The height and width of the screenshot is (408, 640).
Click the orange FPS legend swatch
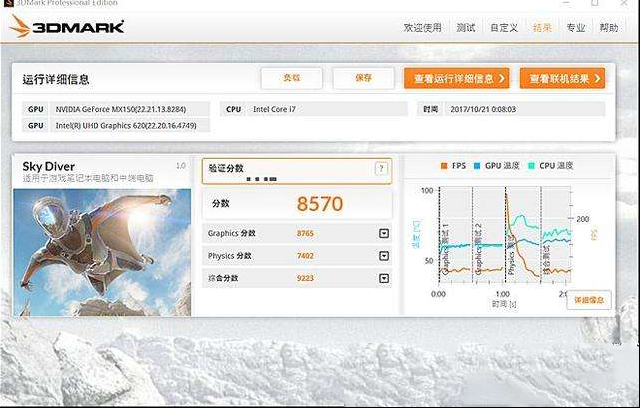pyautogui.click(x=444, y=166)
